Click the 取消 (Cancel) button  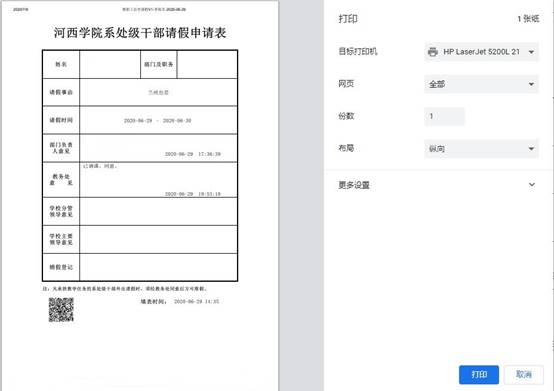(524, 374)
